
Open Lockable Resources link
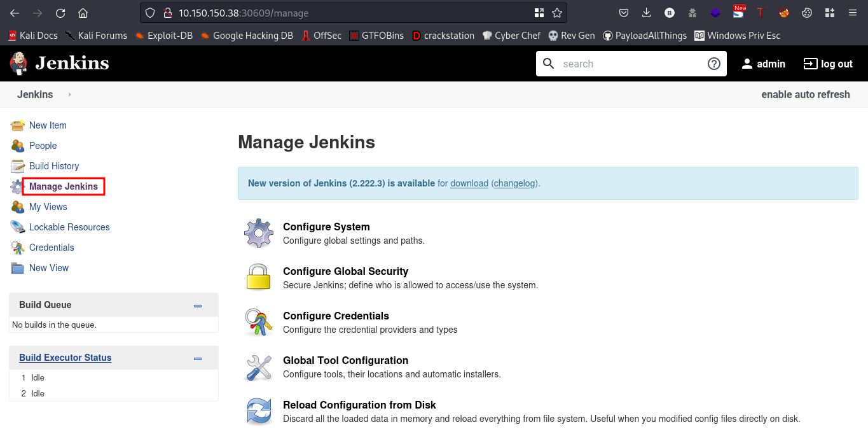pos(69,227)
